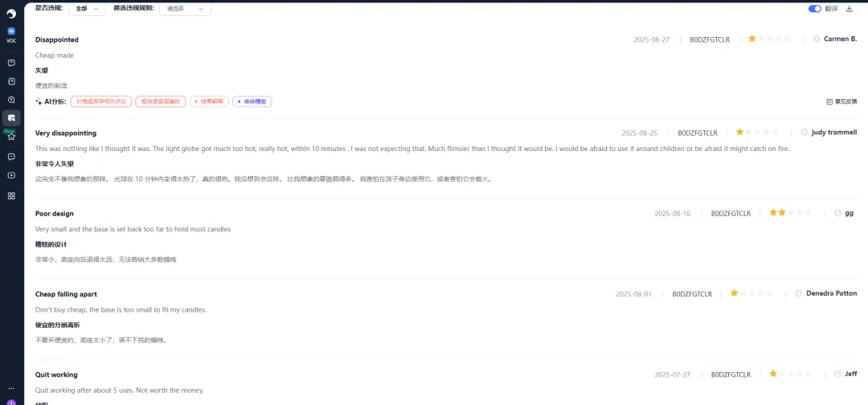Click the one-star rating of Carmen B.
The image size is (868, 405).
pyautogui.click(x=769, y=39)
